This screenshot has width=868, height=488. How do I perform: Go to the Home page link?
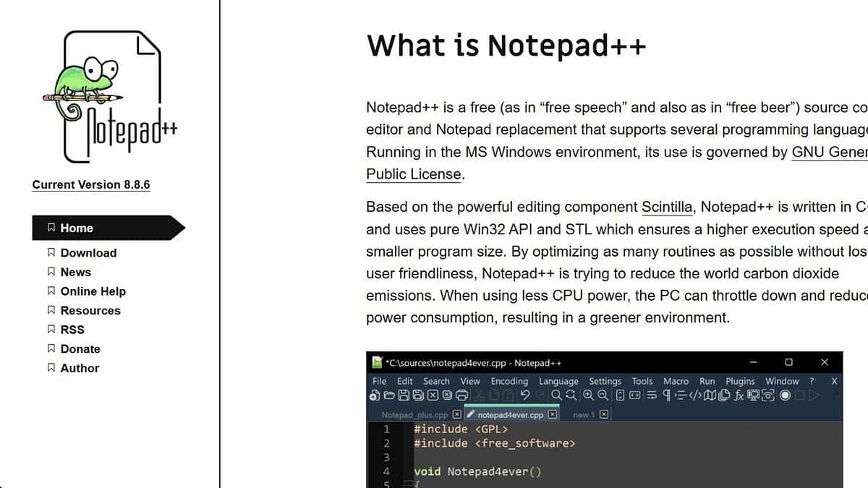[77, 228]
